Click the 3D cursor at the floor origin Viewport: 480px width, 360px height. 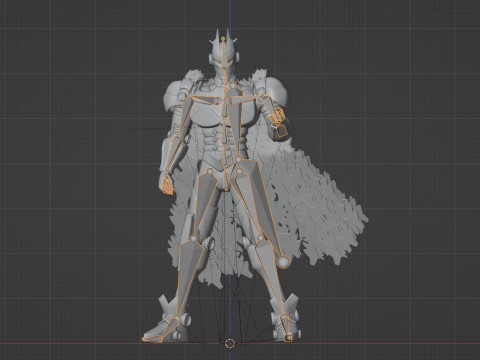(230, 343)
